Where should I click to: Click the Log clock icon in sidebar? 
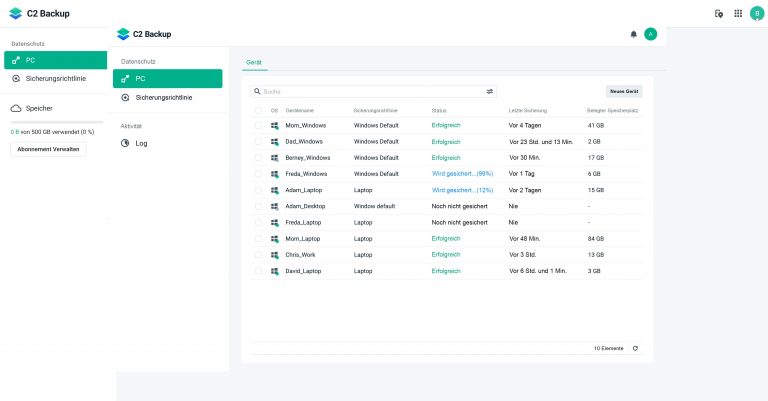pos(125,143)
